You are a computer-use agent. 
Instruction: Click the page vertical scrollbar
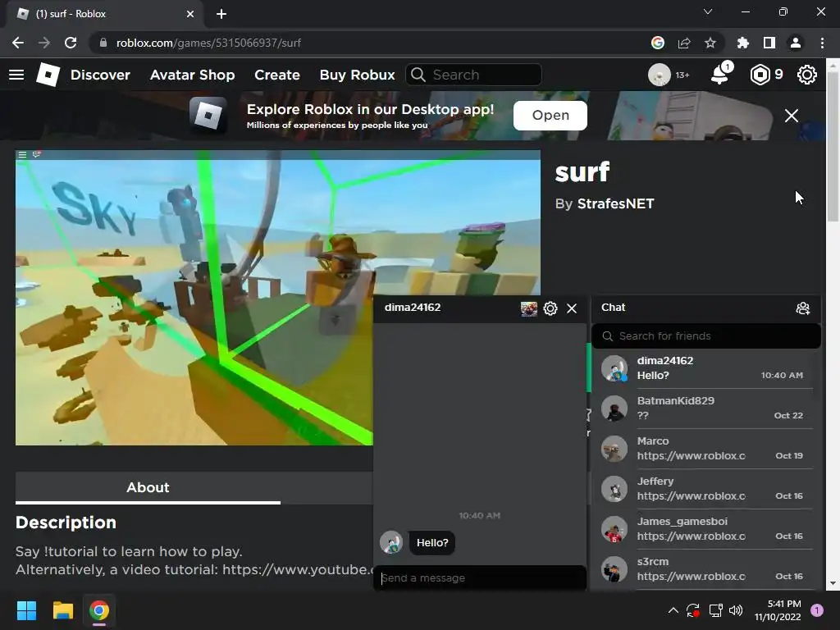[833, 148]
